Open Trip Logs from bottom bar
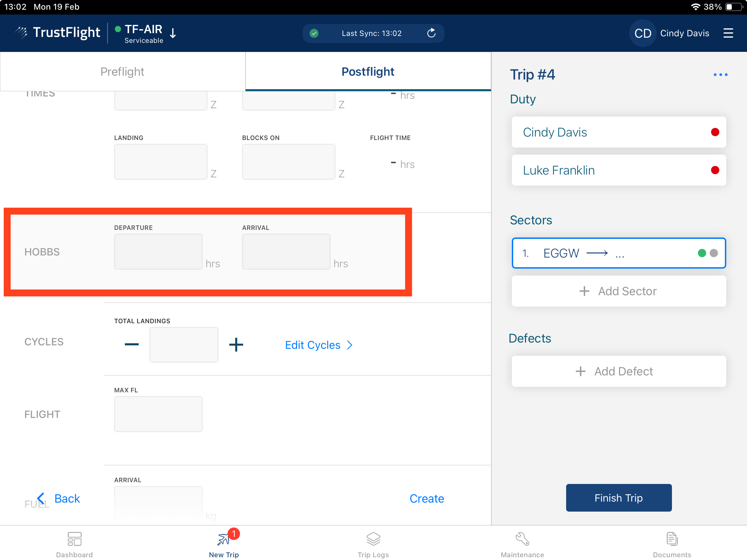This screenshot has width=747, height=560. 373,539
